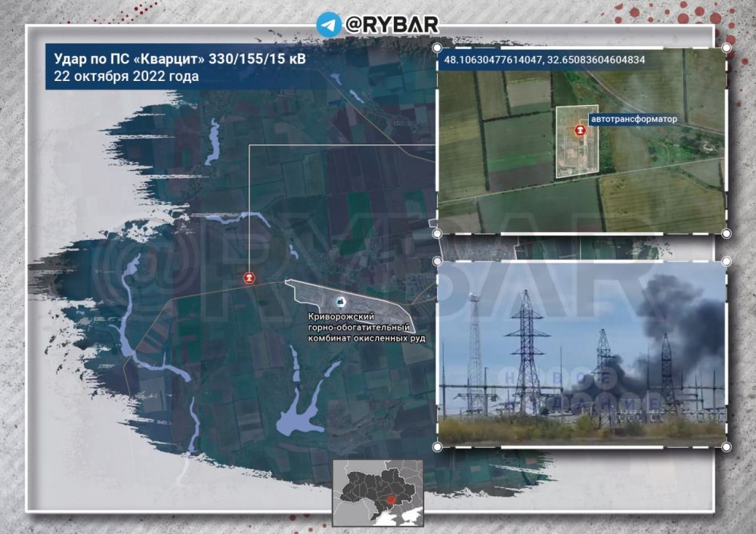This screenshot has height=534, width=756.
Task: Click the smoke photo of substation
Action: coord(581,354)
